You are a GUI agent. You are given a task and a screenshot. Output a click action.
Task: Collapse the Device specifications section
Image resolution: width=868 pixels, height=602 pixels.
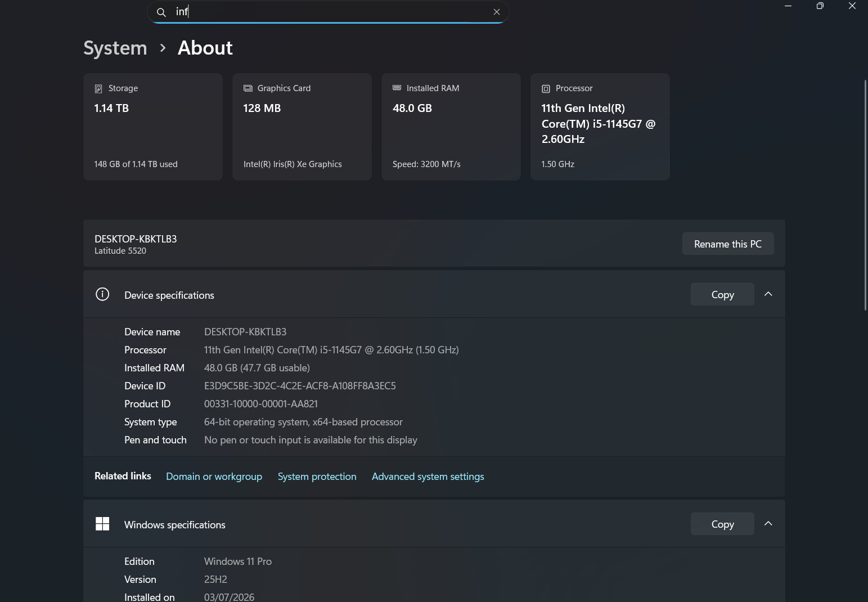pyautogui.click(x=768, y=294)
